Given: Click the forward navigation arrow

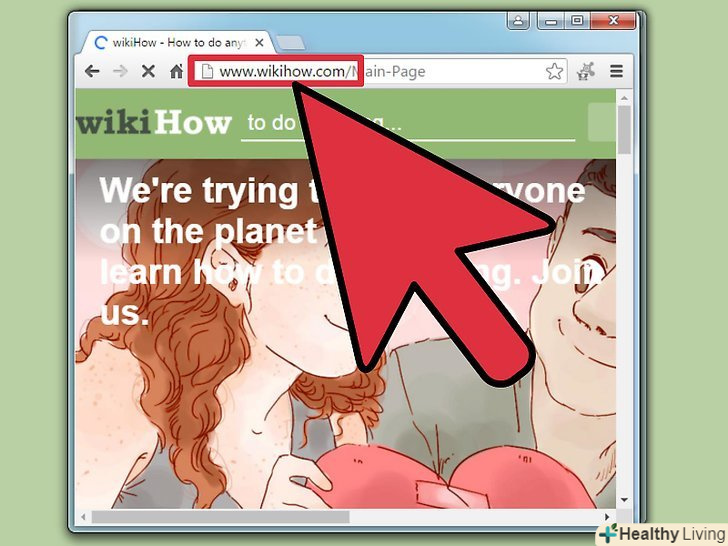Looking at the screenshot, I should [x=120, y=71].
